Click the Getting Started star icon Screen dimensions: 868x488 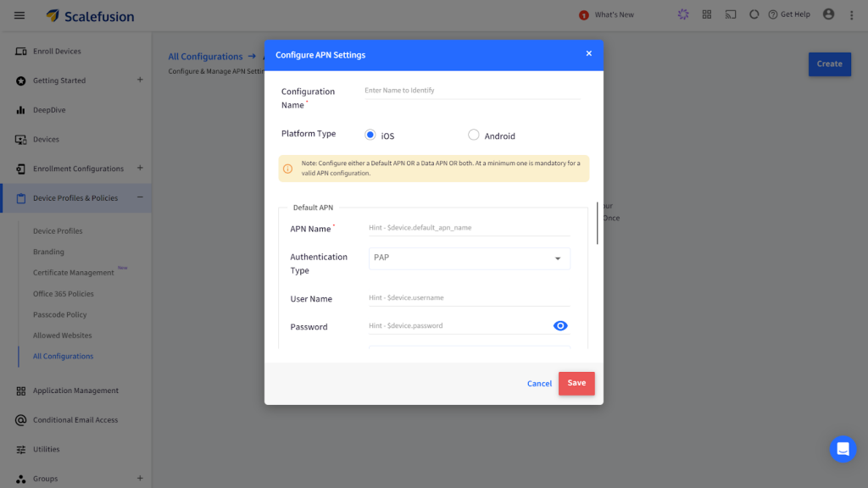[21, 80]
